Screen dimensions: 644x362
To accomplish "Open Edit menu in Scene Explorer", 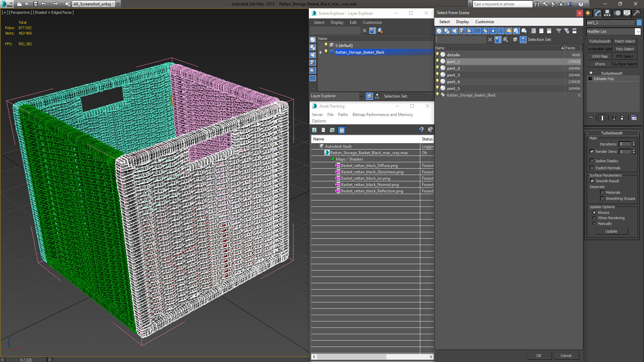I will [x=353, y=22].
